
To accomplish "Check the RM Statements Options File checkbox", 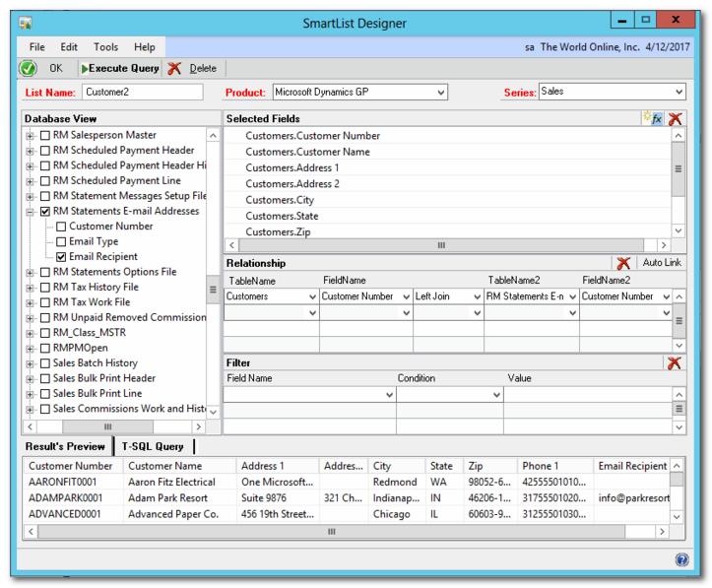I will point(45,273).
